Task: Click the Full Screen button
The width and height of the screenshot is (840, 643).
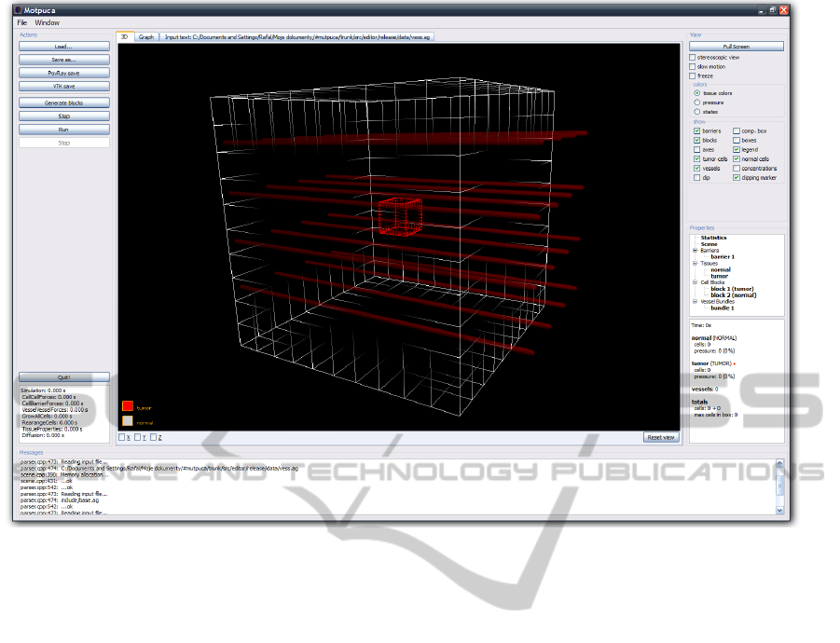Action: click(736, 46)
